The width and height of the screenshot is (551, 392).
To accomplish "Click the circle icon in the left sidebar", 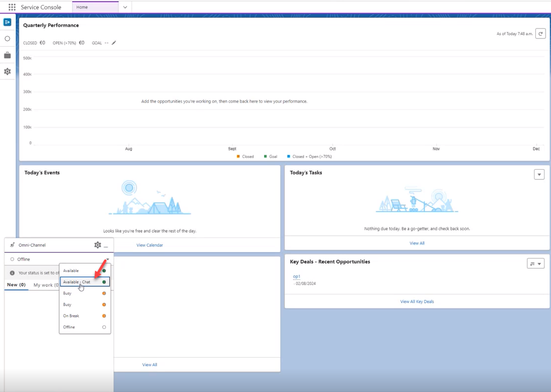I will pos(7,38).
